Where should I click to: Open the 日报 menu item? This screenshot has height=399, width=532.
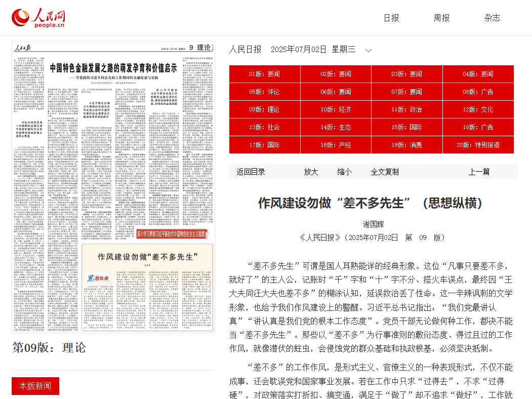(x=391, y=18)
